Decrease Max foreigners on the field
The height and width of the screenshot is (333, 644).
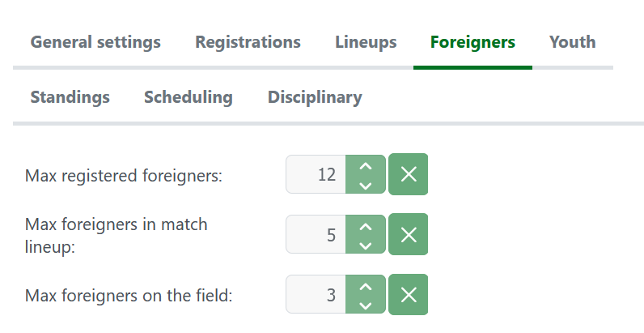pyautogui.click(x=366, y=305)
